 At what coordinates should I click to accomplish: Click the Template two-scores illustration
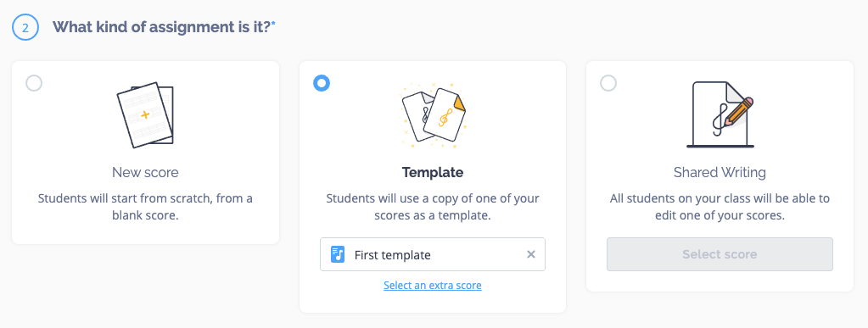433,115
